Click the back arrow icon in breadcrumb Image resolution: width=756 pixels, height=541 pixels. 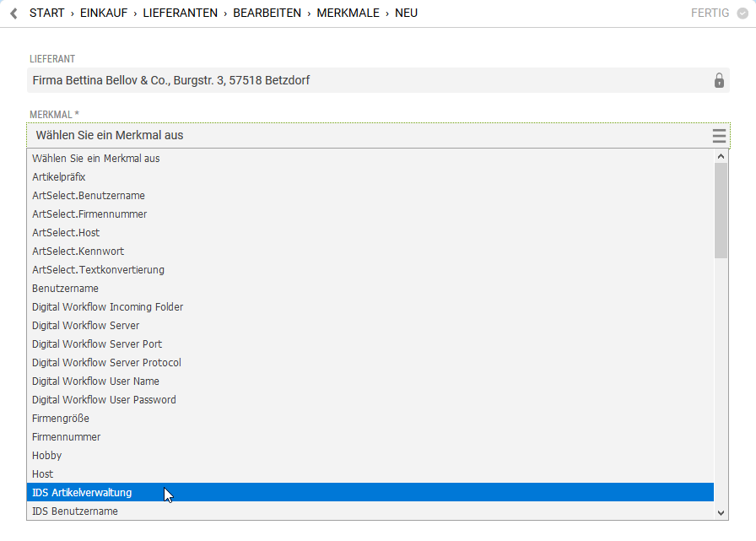click(x=13, y=14)
